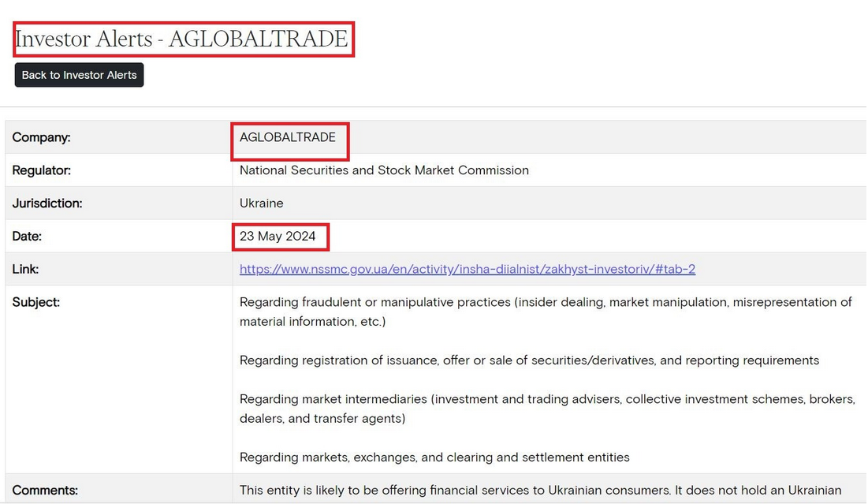Select National Securities and Stock Market Commission text

pos(384,170)
